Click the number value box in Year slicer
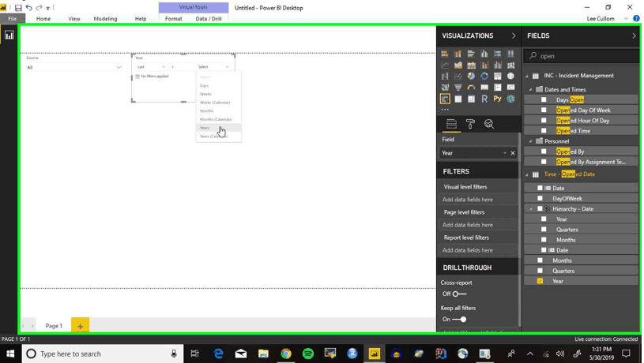The image size is (644, 363). click(181, 67)
